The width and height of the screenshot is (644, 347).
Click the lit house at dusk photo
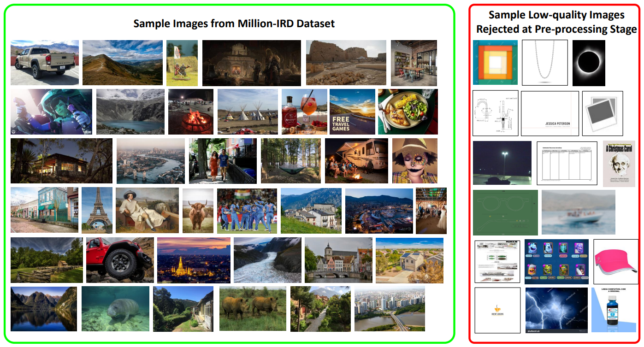point(61,161)
